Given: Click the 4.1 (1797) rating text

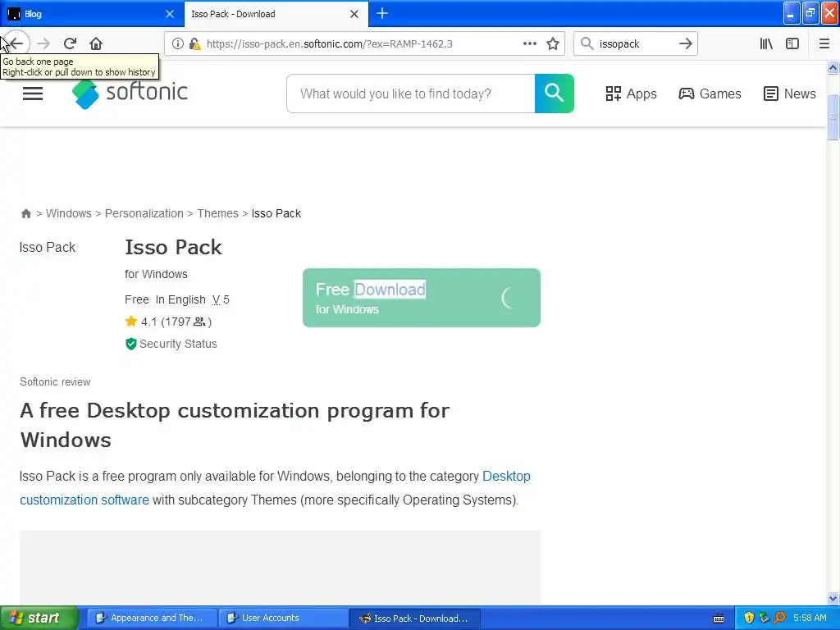Looking at the screenshot, I should [x=176, y=322].
